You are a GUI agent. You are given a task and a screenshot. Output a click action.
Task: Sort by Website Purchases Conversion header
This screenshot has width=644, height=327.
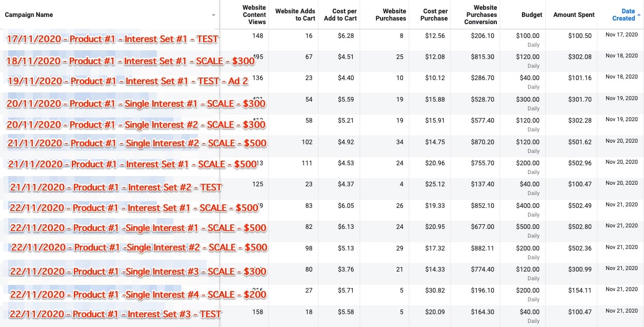pos(481,15)
